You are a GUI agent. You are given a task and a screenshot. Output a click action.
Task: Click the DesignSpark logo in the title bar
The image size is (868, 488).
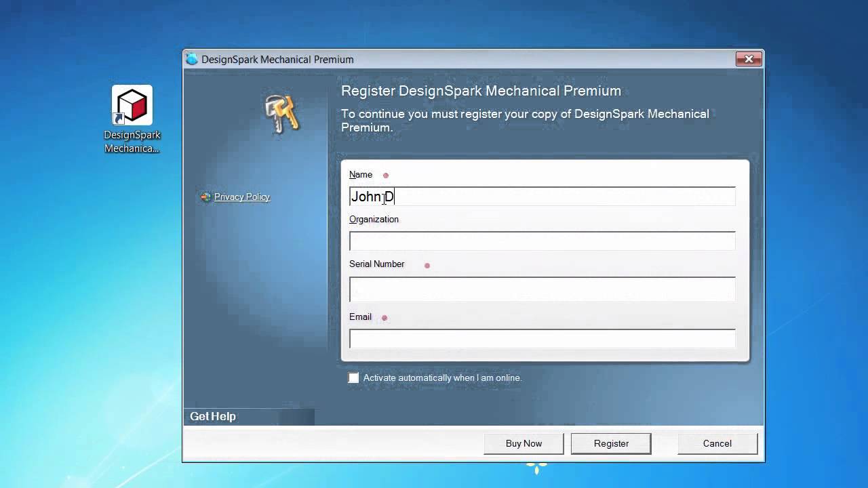pos(192,59)
